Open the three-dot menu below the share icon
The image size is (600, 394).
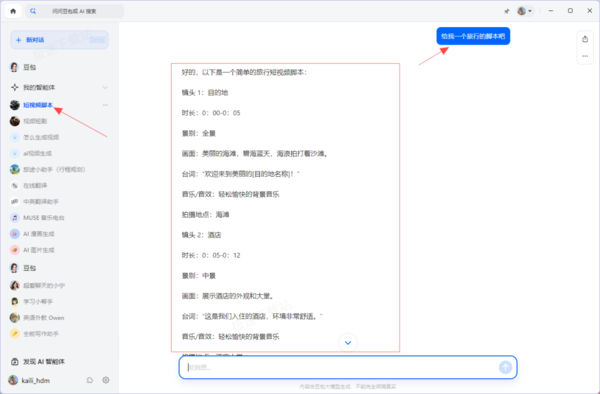click(x=585, y=56)
